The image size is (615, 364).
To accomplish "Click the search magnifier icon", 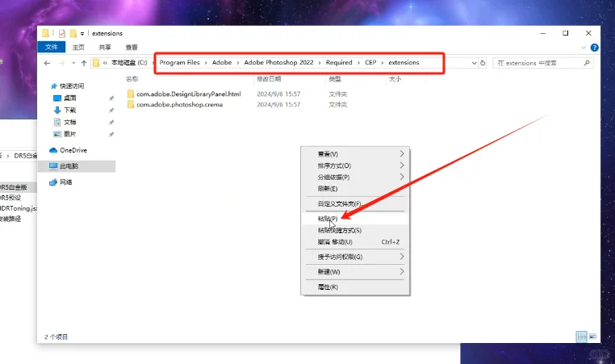I will click(587, 63).
